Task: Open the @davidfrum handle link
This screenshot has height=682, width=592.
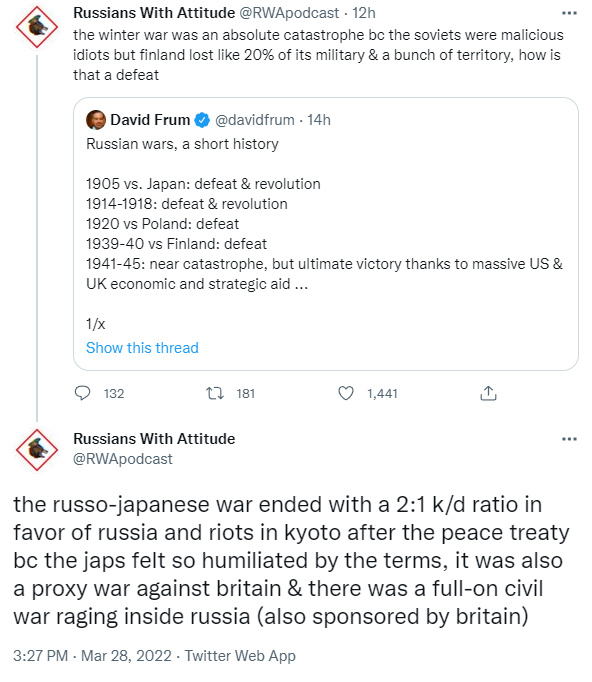Action: pyautogui.click(x=255, y=120)
